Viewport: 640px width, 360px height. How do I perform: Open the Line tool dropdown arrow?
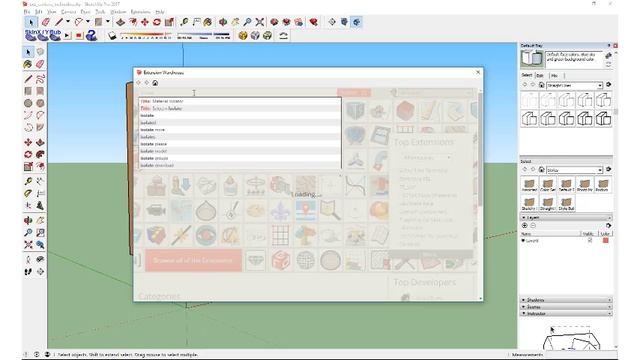(x=68, y=22)
